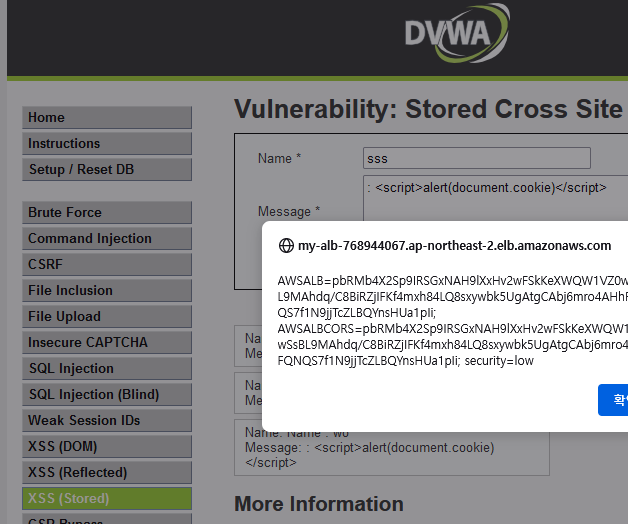Select Weak Session IDs item

tap(107, 421)
